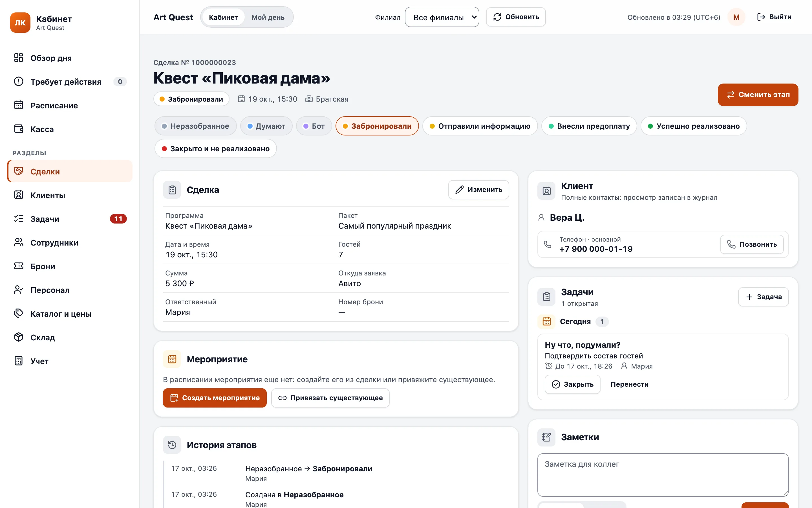Open Задачи list in sidebar
Screen dimensions: 812x508
[69, 219]
